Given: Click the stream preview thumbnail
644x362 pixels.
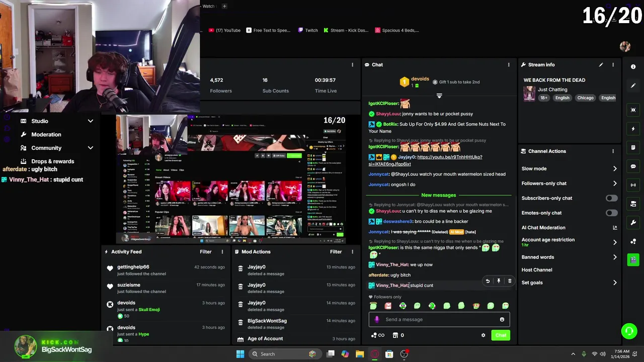Looking at the screenshot, I should coord(230,179).
